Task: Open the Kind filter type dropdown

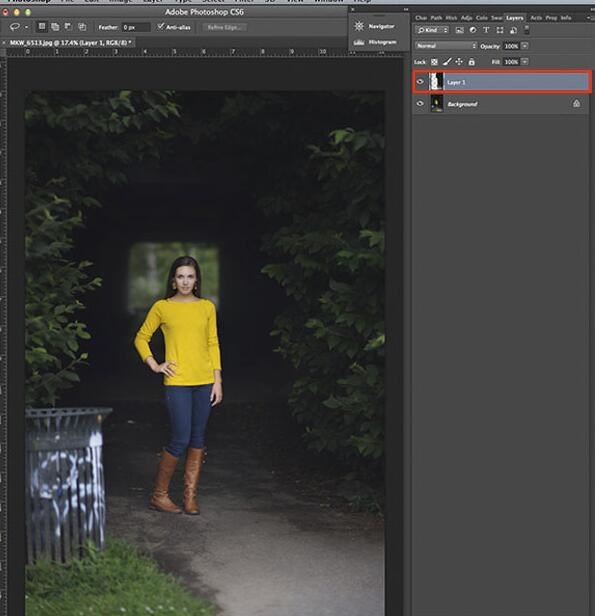Action: pos(432,30)
